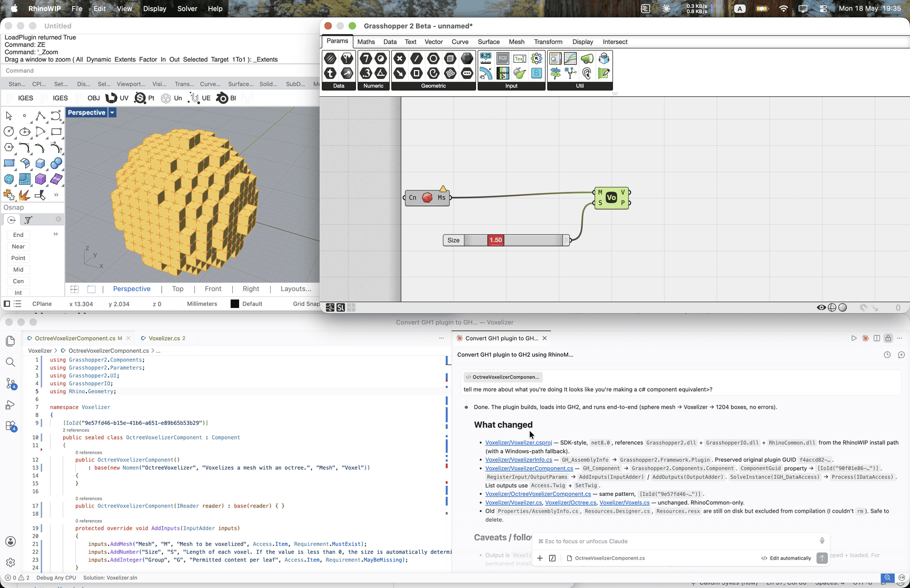The height and width of the screenshot is (588, 910).
Task: Open Voxelizer/VoxelizerInfo.cs link
Action: [x=519, y=460]
